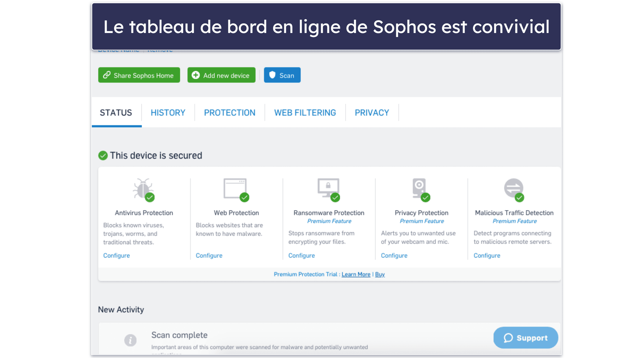Click the 'Web Protection' title

click(x=236, y=213)
